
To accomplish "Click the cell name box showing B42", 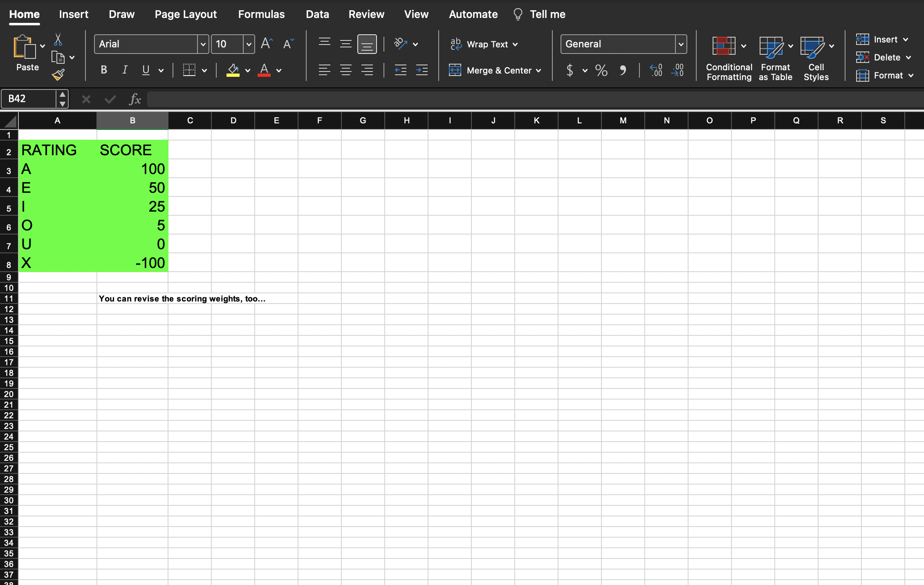I will point(30,99).
